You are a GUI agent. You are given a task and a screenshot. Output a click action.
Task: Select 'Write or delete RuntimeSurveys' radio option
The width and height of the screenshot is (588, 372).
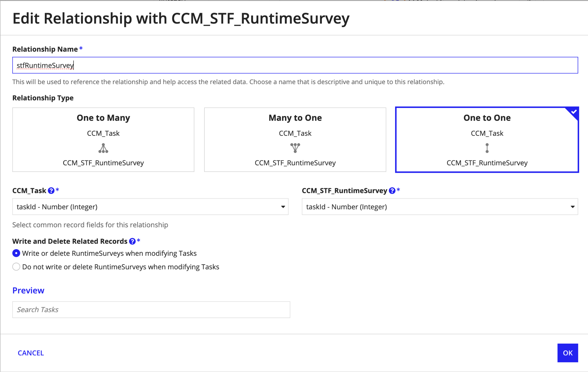[16, 253]
